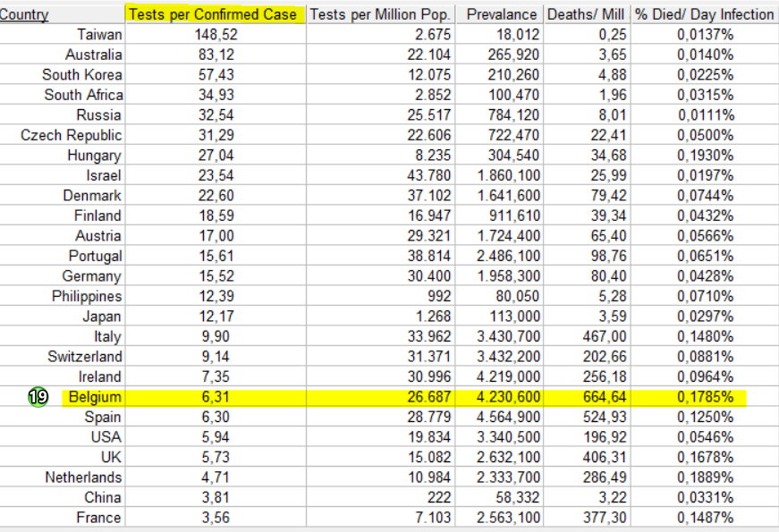Click UK's deaths per million value 406,31

(605, 457)
